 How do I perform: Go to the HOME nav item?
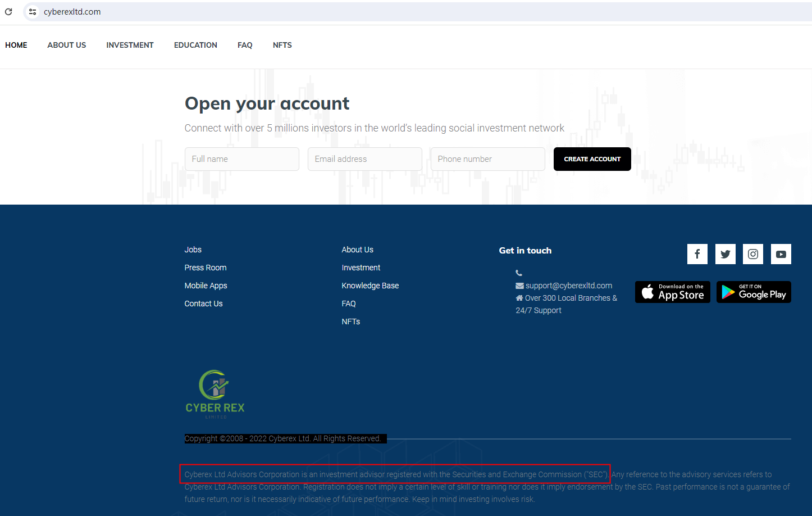16,45
